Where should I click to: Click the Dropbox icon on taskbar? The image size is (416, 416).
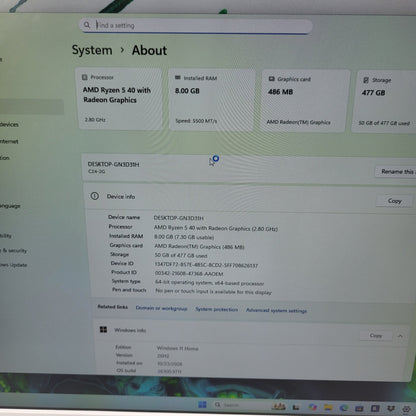point(391,408)
